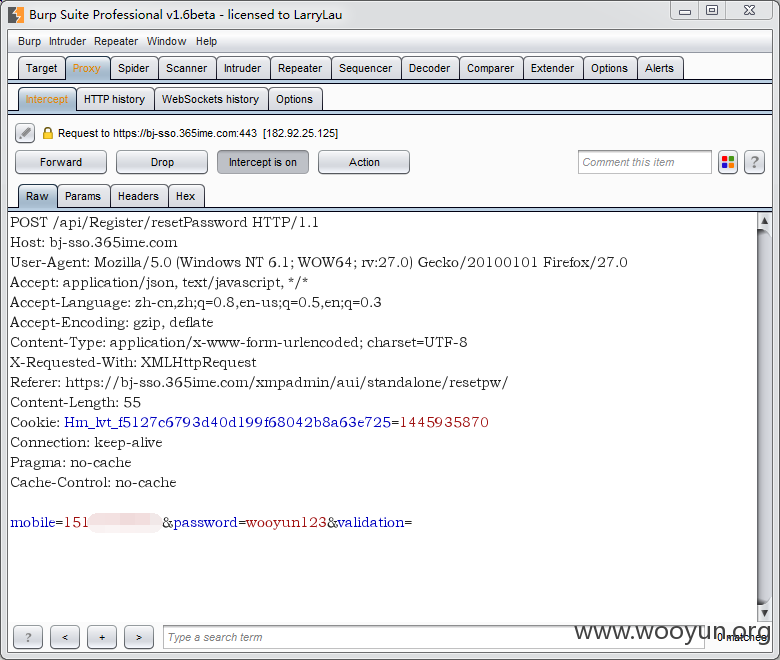
Task: Open the Action menu button
Action: tap(364, 162)
